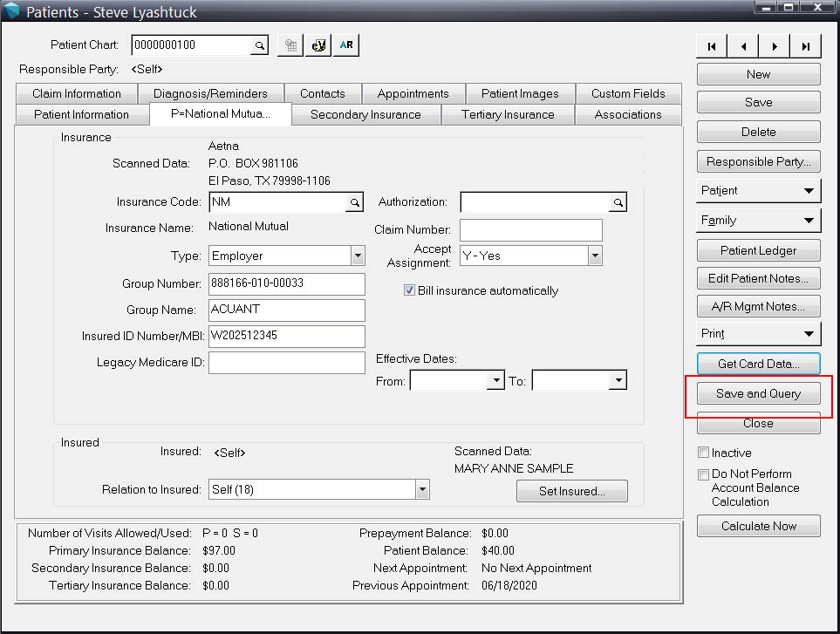Click in the Patient Chart number field
Screen dimensions: 840x634
[191, 45]
